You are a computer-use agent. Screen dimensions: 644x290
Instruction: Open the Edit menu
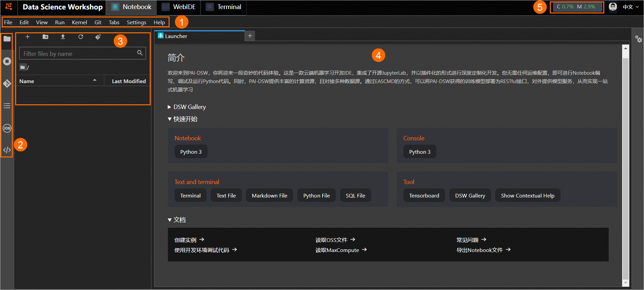[x=24, y=22]
